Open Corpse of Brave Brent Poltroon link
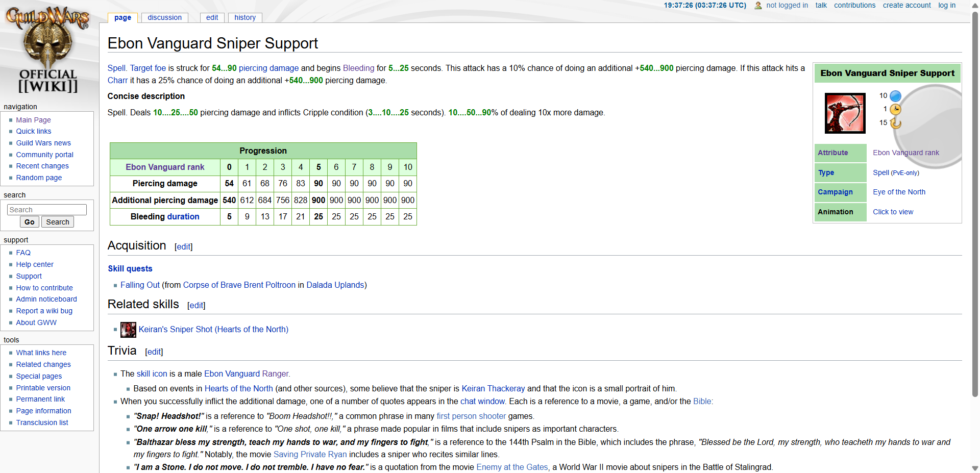Screen dimensions: 980x473 pos(239,285)
